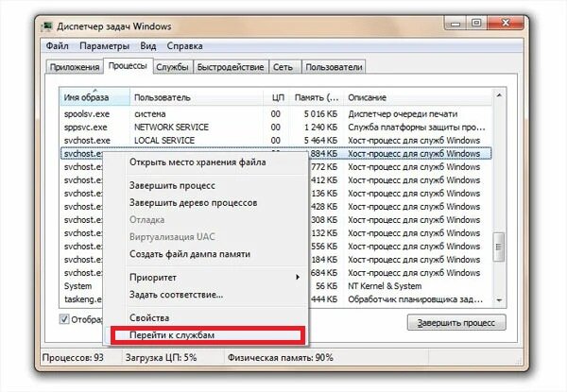The height and width of the screenshot is (392, 567).
Task: Sort by Описание column header
Action: (x=418, y=97)
